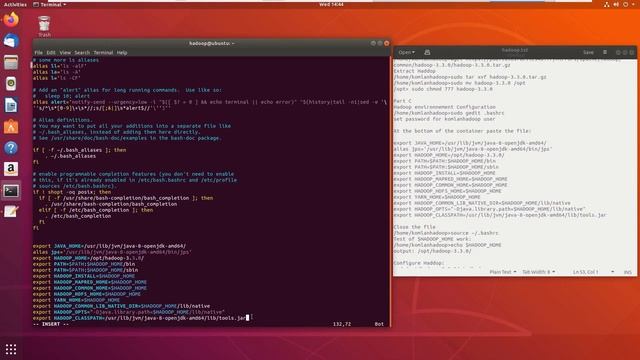Open the terminal Search menu
640x360 pixels.
coord(82,53)
